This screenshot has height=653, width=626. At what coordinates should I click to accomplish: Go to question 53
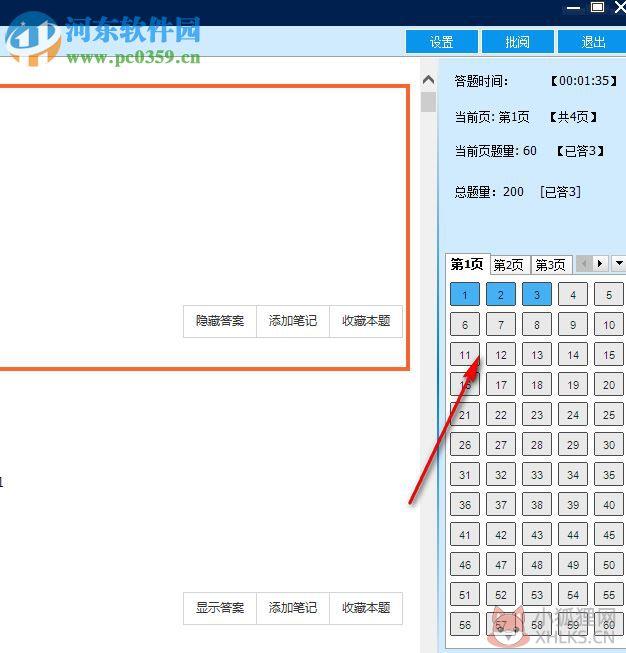click(x=537, y=595)
